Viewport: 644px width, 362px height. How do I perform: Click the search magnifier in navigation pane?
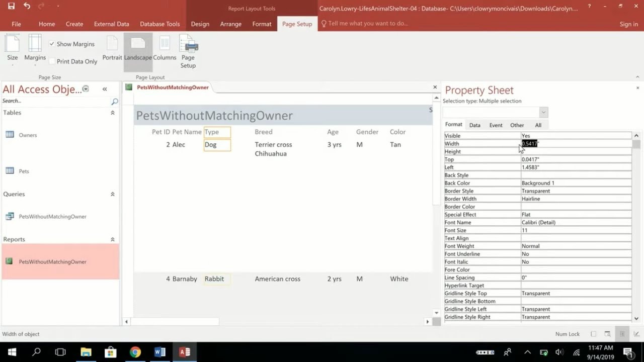[114, 102]
